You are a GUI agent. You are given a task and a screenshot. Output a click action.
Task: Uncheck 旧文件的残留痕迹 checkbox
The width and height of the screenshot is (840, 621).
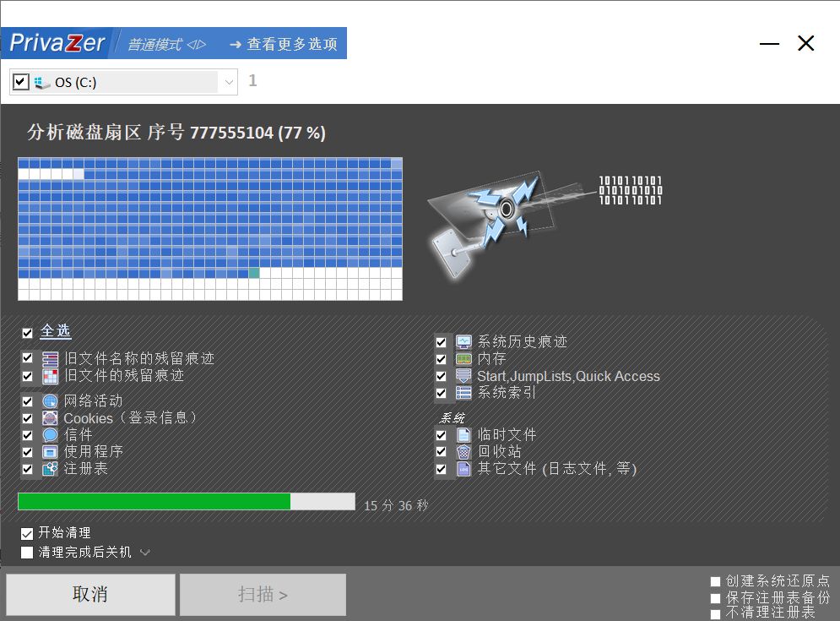(27, 376)
